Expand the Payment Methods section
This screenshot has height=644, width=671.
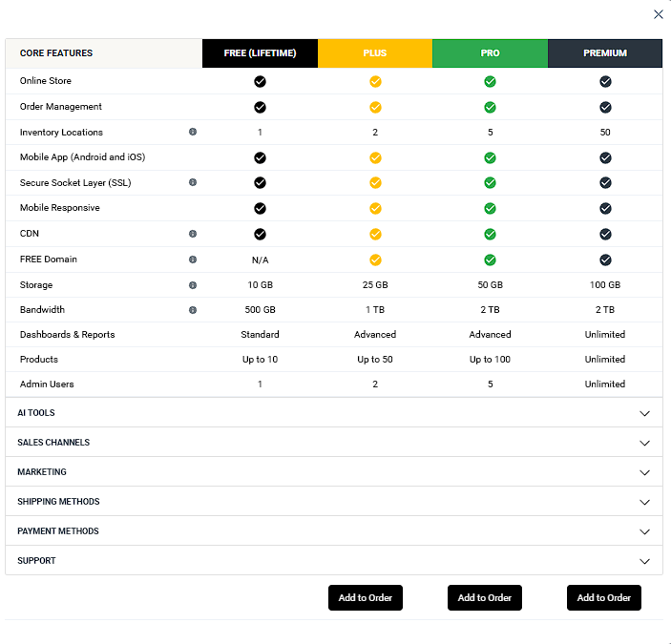point(644,531)
